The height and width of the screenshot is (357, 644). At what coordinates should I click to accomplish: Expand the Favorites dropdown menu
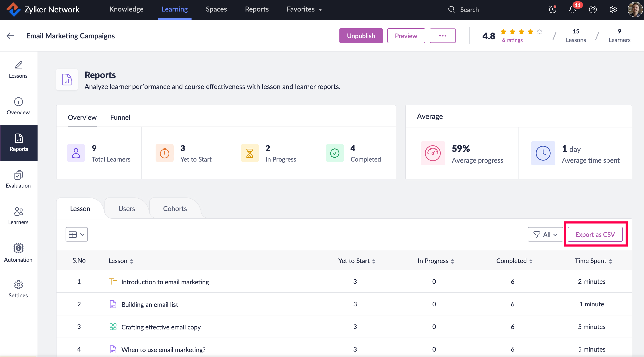(x=304, y=9)
